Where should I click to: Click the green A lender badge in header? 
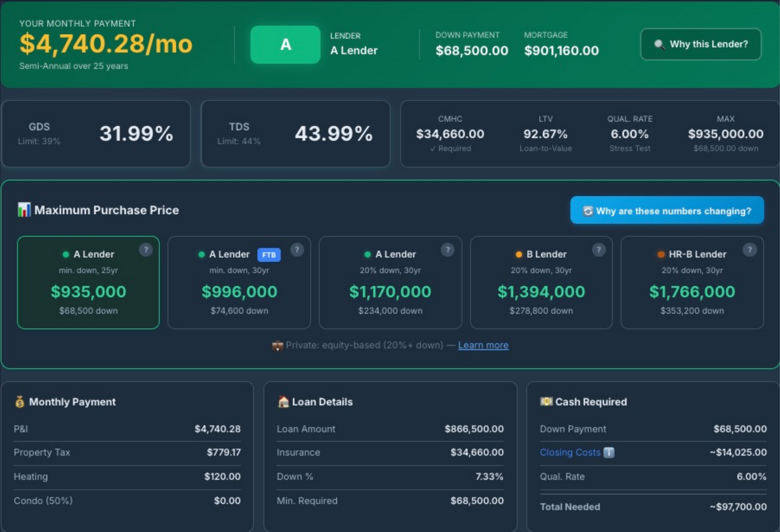pyautogui.click(x=285, y=44)
